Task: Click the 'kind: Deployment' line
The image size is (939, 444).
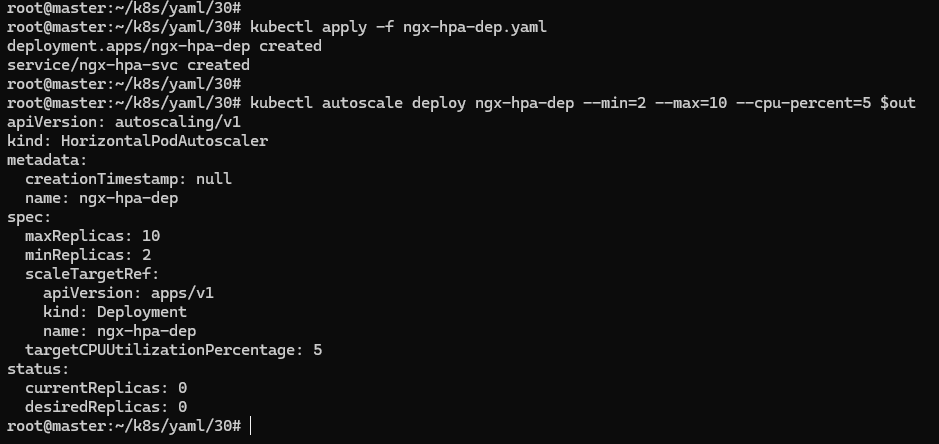Action: pyautogui.click(x=115, y=312)
